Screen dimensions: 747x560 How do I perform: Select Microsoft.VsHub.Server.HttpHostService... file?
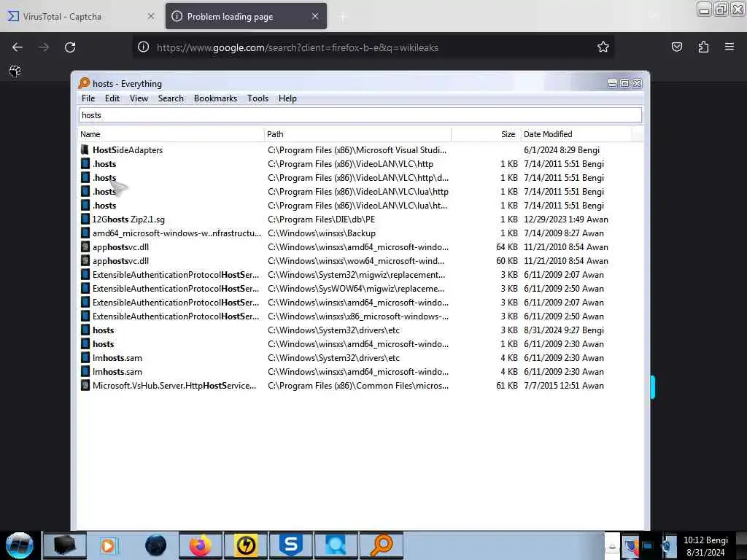(x=174, y=386)
